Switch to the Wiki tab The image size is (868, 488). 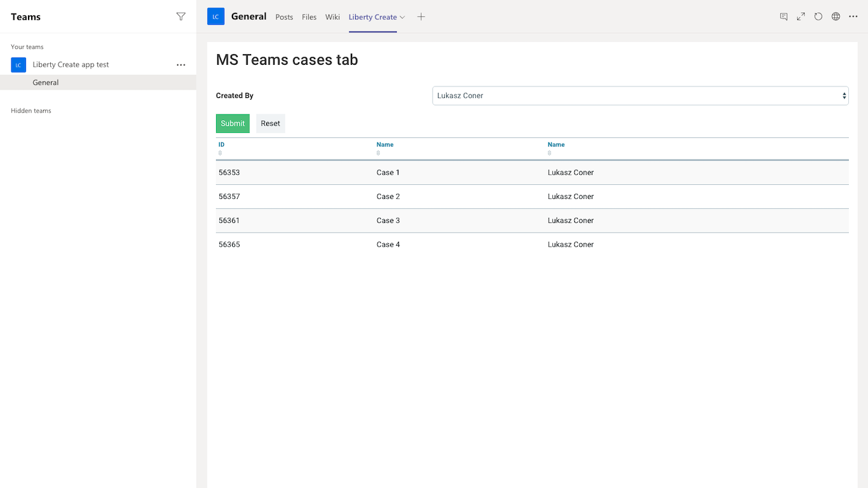coord(333,17)
